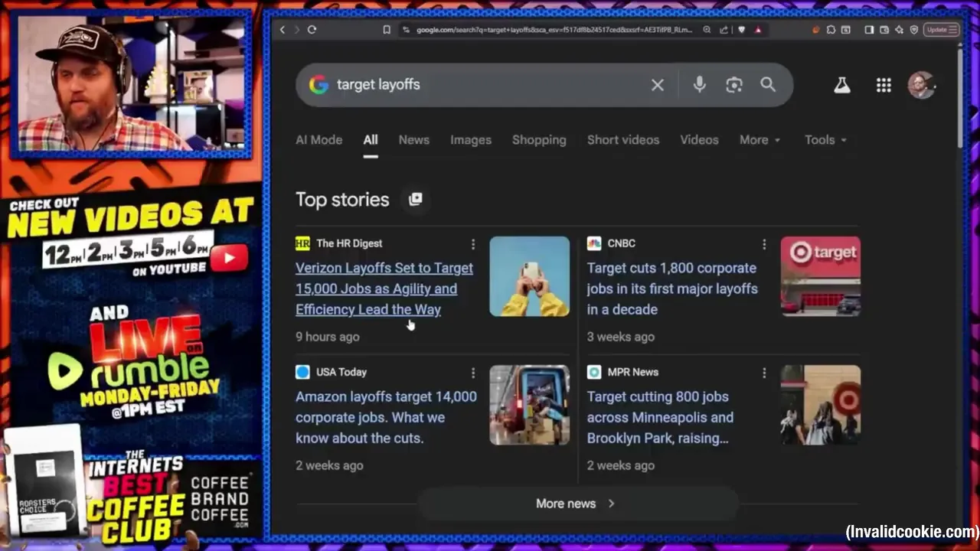This screenshot has height=551, width=980.
Task: Click the Brave rewards triangle icon
Action: 758,30
